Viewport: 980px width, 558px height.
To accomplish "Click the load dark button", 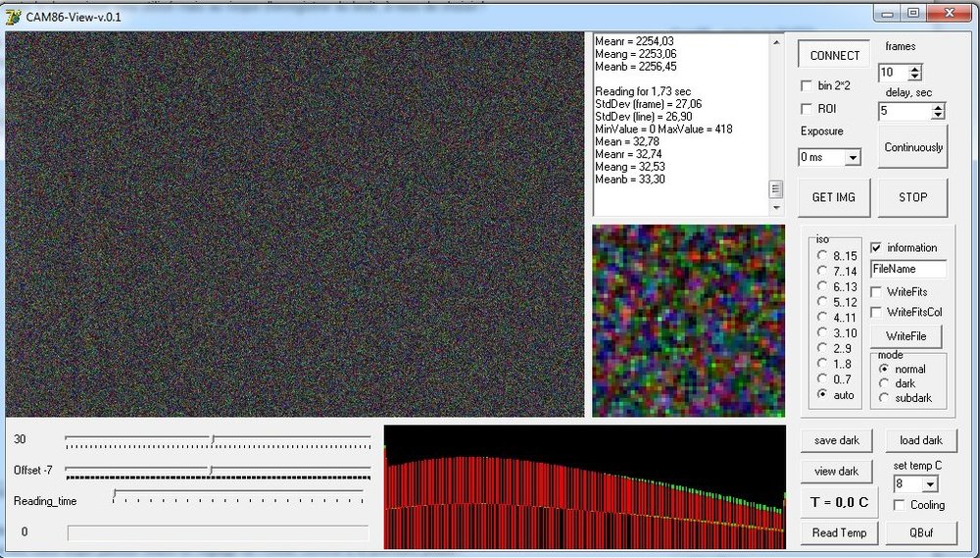I will click(920, 440).
